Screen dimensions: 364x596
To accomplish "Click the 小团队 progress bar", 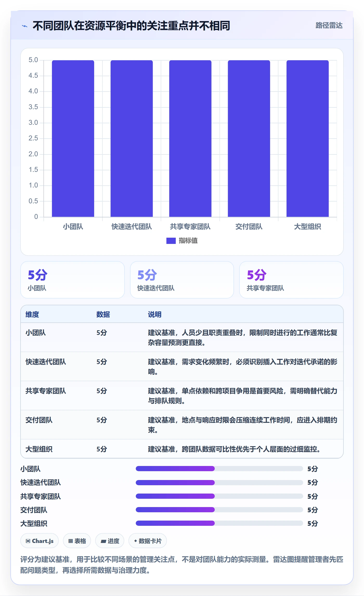I will 219,469.
